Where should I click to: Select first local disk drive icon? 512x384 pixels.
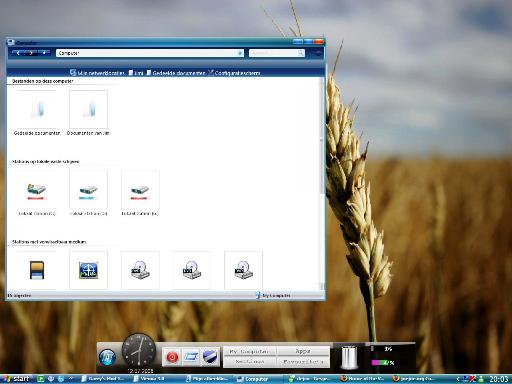(37, 191)
